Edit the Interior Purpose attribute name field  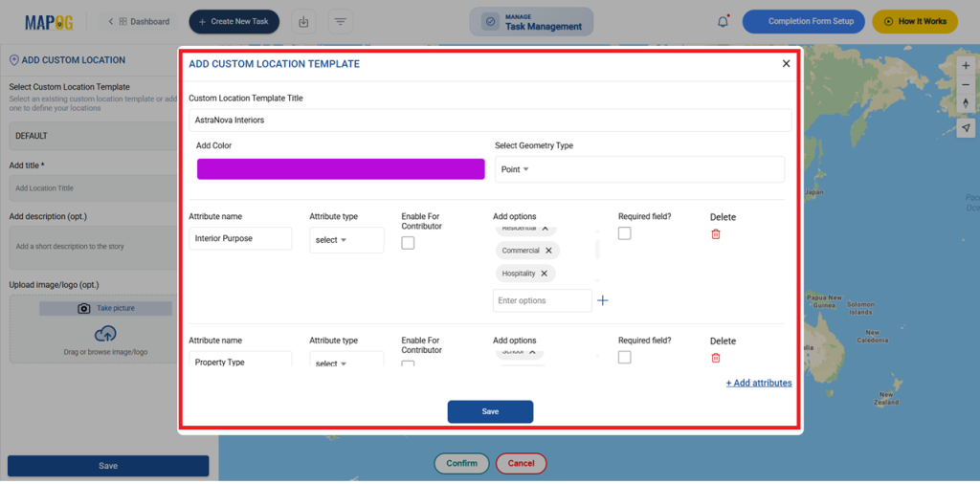coord(240,238)
